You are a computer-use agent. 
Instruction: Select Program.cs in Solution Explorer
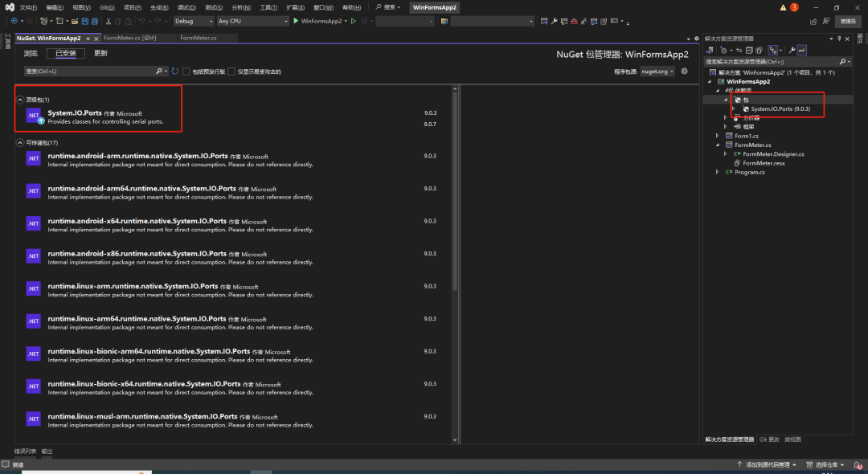click(749, 172)
